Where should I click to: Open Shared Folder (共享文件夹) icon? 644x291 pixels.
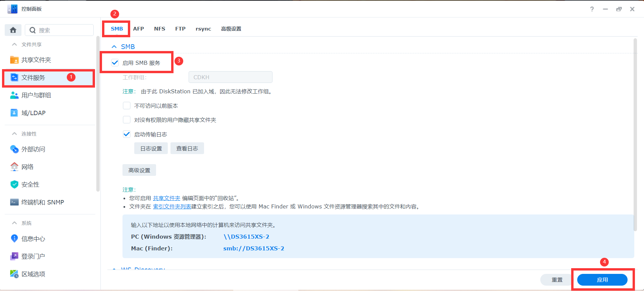pyautogui.click(x=14, y=60)
